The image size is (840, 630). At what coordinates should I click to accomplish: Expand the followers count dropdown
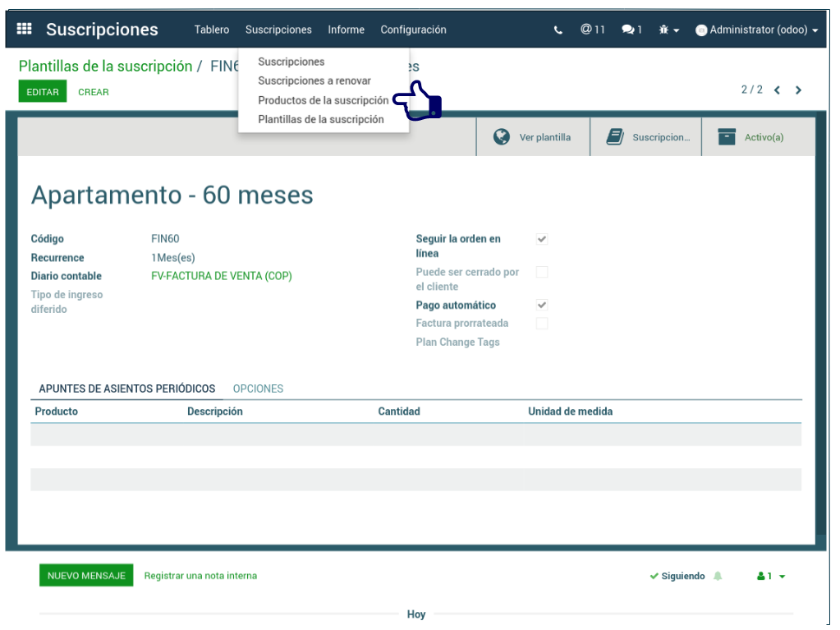click(771, 577)
